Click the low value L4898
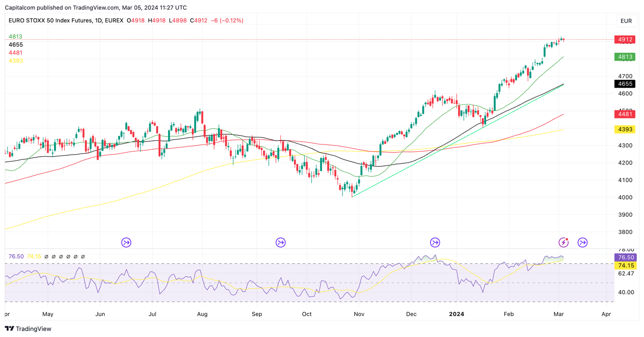This screenshot has height=337, width=644. 178,21
